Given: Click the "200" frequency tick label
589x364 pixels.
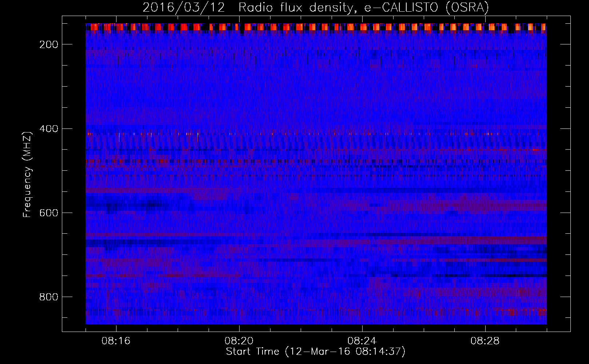Looking at the screenshot, I should pyautogui.click(x=49, y=44).
